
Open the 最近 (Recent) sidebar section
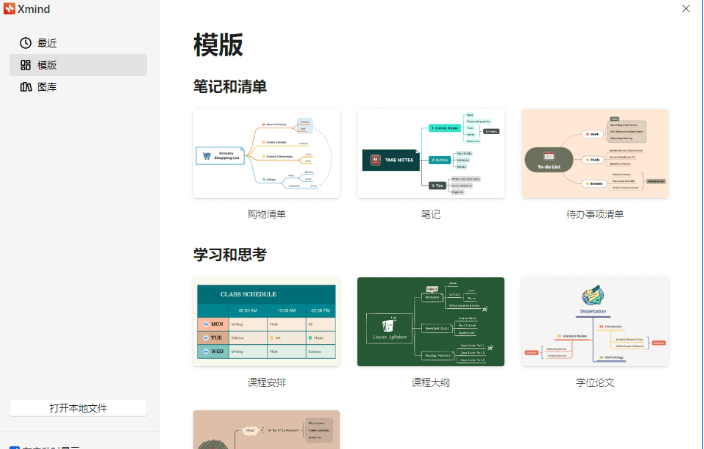tap(78, 43)
